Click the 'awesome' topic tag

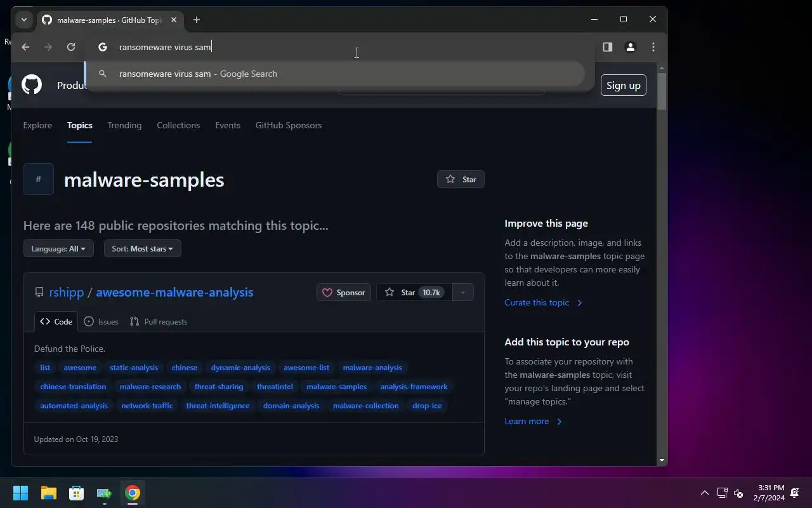pos(80,368)
